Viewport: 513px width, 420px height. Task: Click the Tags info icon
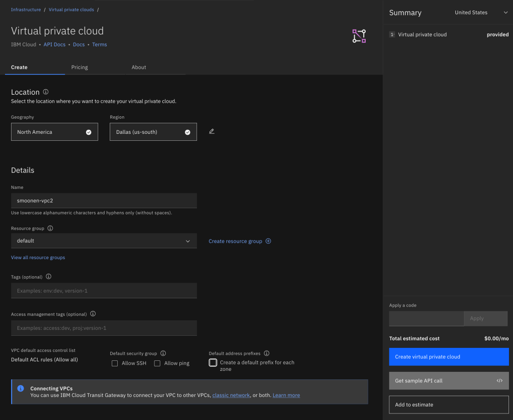click(x=49, y=277)
